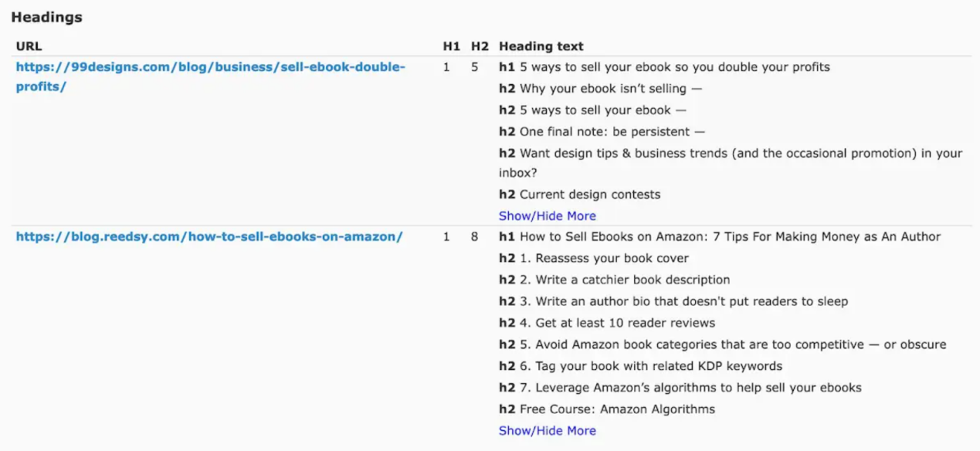
Task: Click the H1 column header
Action: pos(451,46)
